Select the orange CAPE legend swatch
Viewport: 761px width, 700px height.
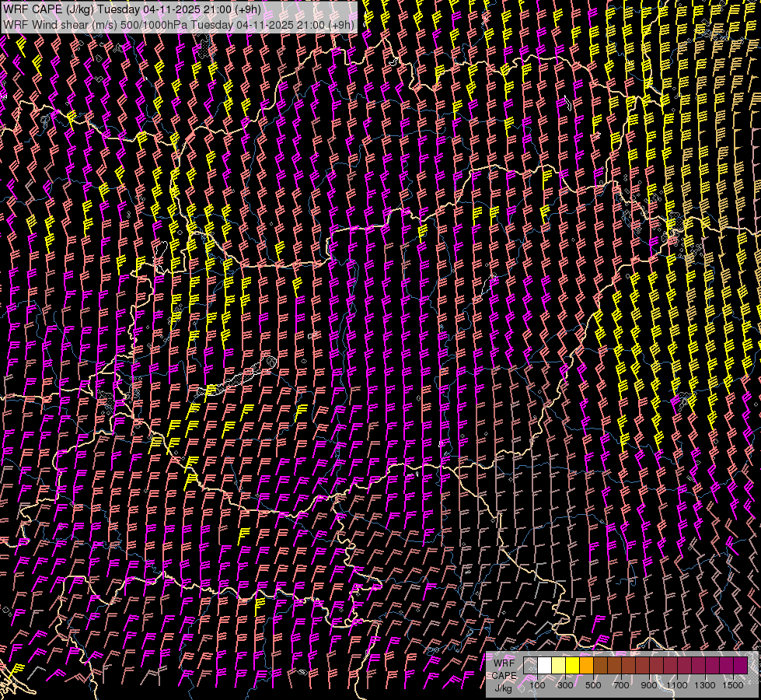(586, 666)
